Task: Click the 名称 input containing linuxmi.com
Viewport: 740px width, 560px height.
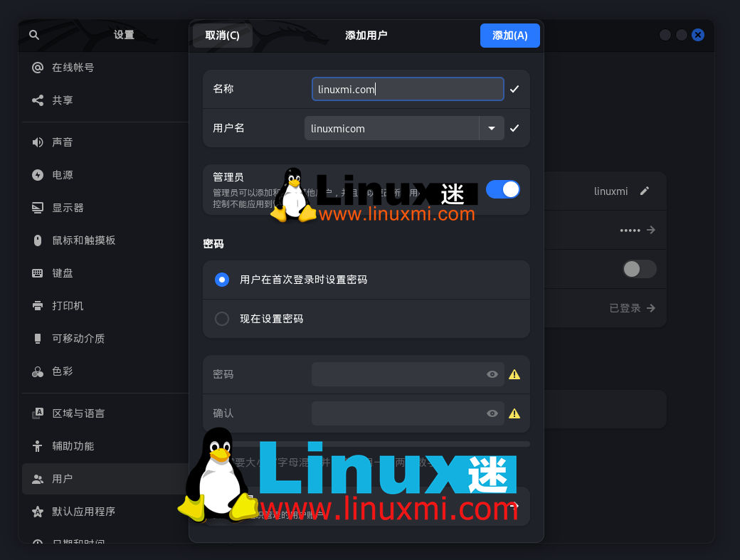Action: point(407,88)
